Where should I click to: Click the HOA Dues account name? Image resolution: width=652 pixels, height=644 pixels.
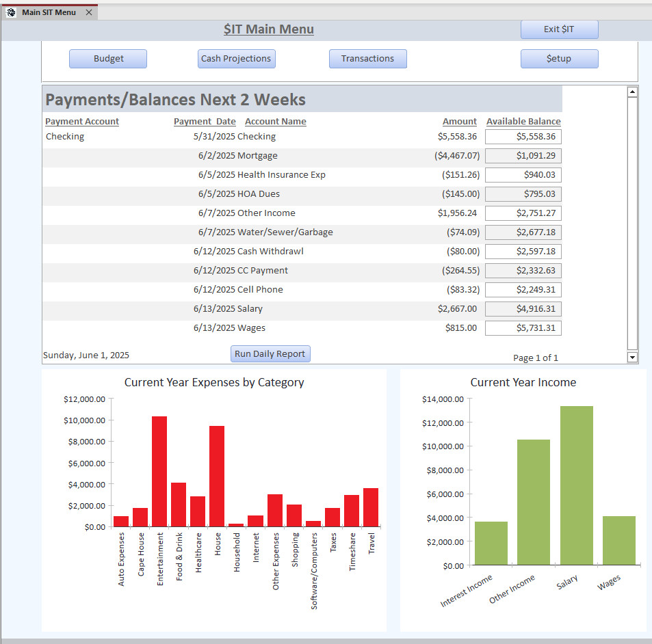point(259,194)
